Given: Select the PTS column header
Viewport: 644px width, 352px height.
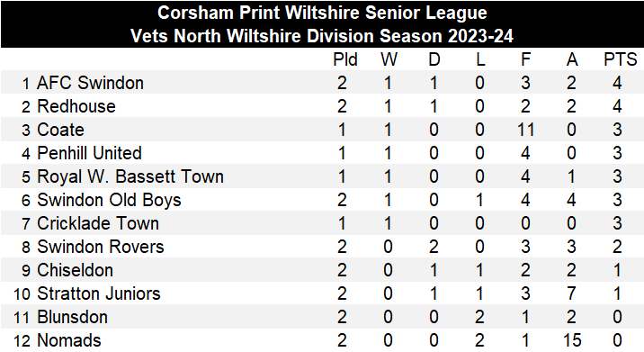Looking at the screenshot, I should point(621,59).
